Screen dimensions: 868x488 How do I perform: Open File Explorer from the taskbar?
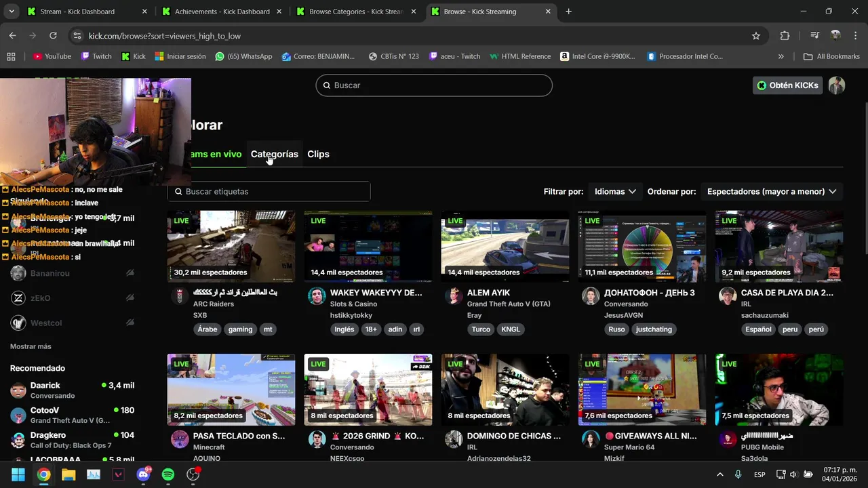pos(68,474)
